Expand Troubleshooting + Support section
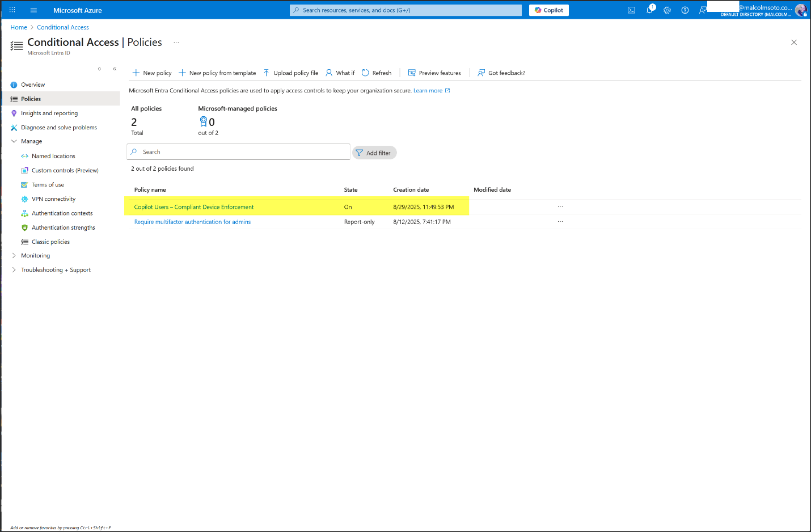The width and height of the screenshot is (811, 532). coord(14,270)
